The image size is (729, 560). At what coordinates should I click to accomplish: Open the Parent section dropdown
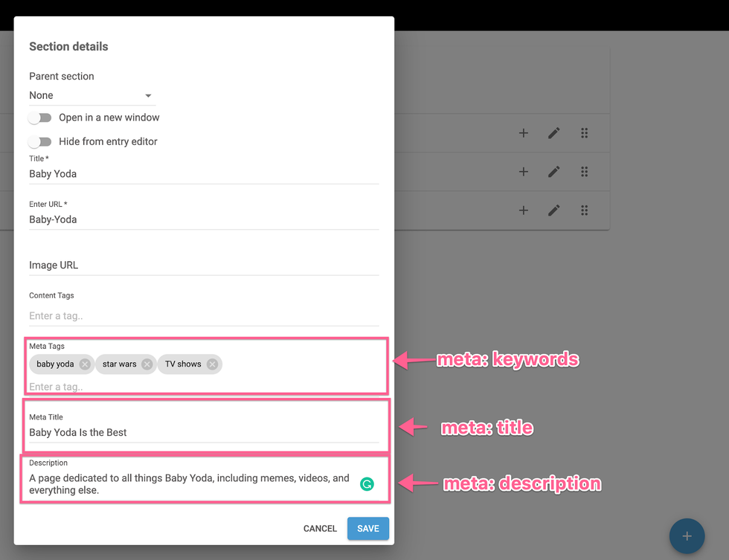click(91, 95)
